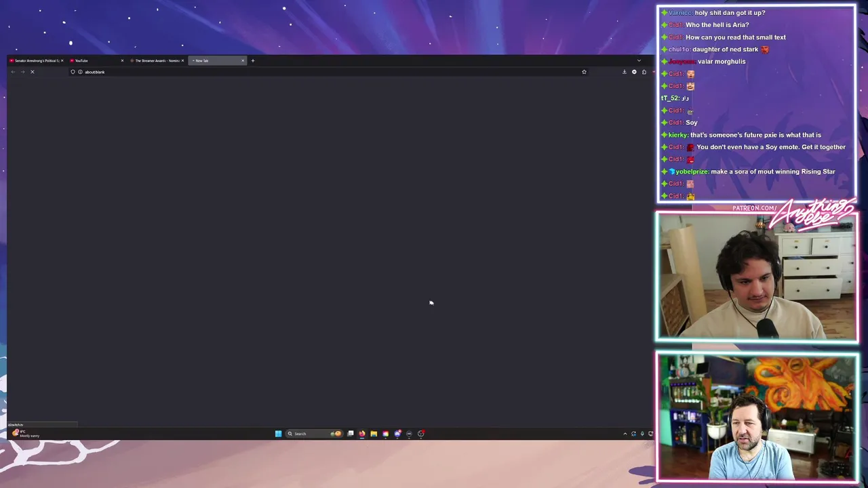Open File Explorer from the taskbar

click(374, 434)
